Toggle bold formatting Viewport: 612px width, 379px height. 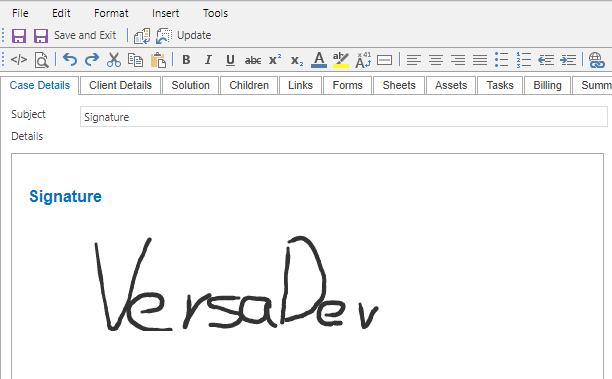[186, 60]
